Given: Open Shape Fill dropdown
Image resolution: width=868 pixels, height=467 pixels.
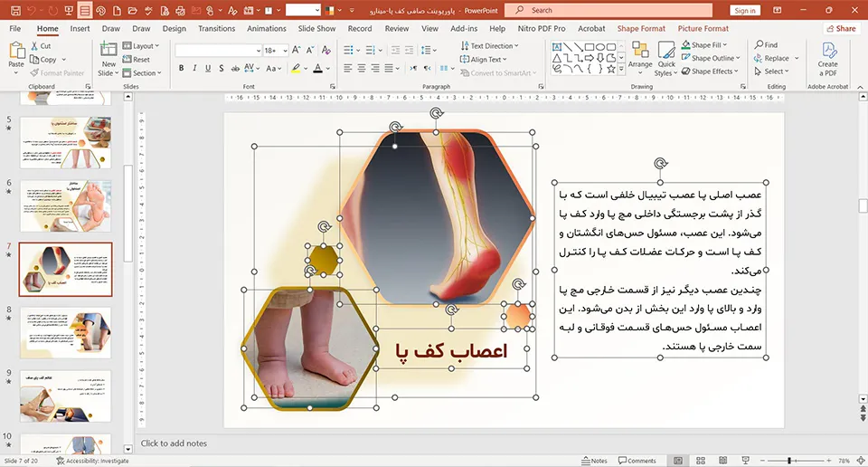Looking at the screenshot, I should 704,45.
